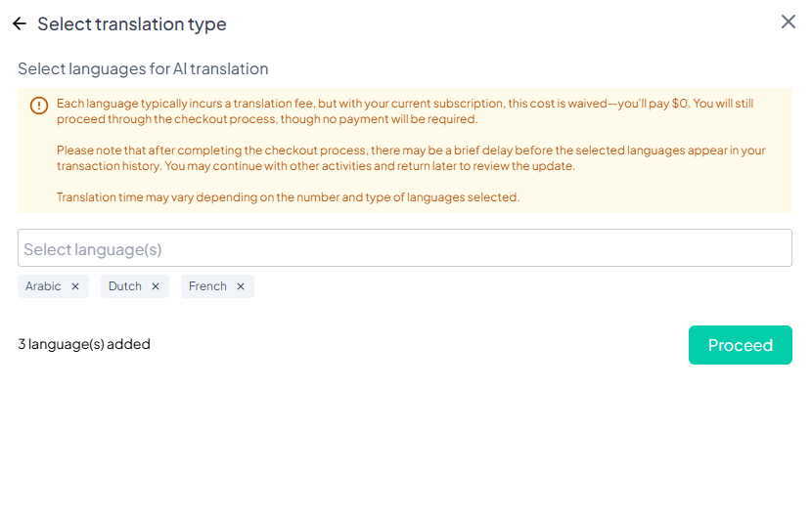Go back using the left arrow
The height and width of the screenshot is (519, 812).
point(20,23)
